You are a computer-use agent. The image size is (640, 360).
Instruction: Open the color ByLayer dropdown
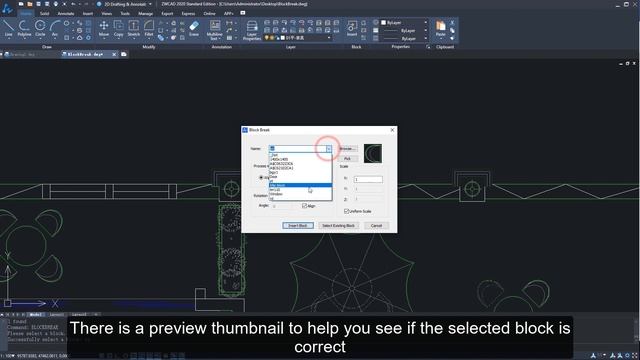[426, 23]
